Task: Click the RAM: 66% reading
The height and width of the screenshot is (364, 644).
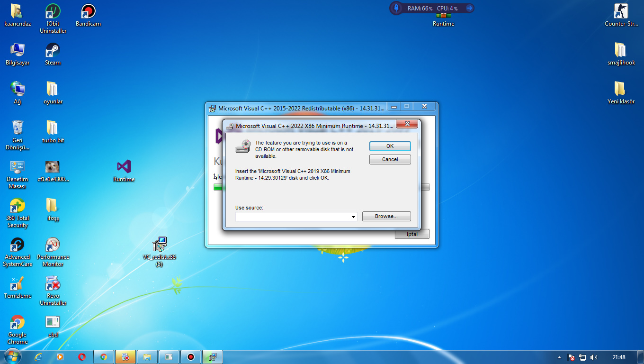Action: [420, 9]
